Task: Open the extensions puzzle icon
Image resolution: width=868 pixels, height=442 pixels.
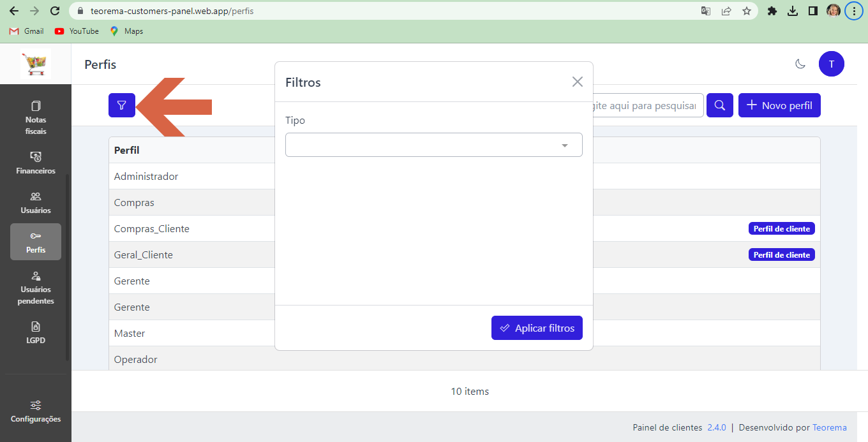Action: point(772,11)
